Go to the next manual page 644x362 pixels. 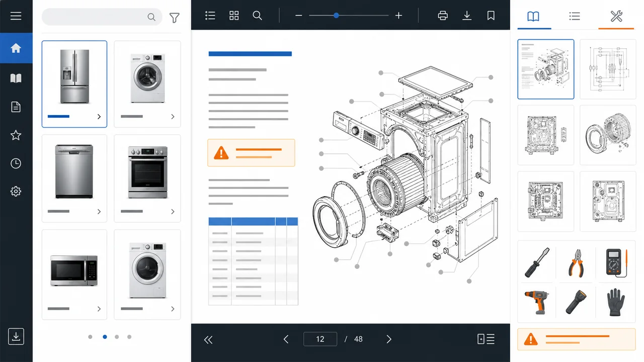click(388, 339)
